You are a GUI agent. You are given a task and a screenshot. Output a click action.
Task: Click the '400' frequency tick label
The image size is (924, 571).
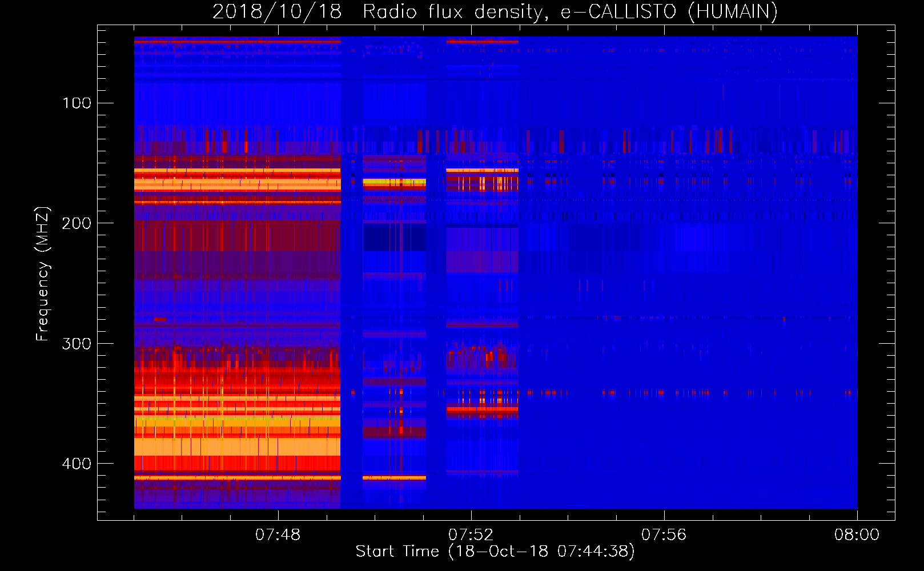click(77, 463)
